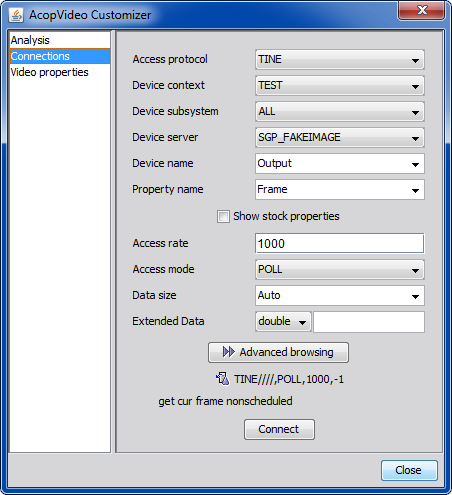Viewport: 452px width, 495px height.
Task: Click the connection address icon beside TINE////
Action: 223,379
